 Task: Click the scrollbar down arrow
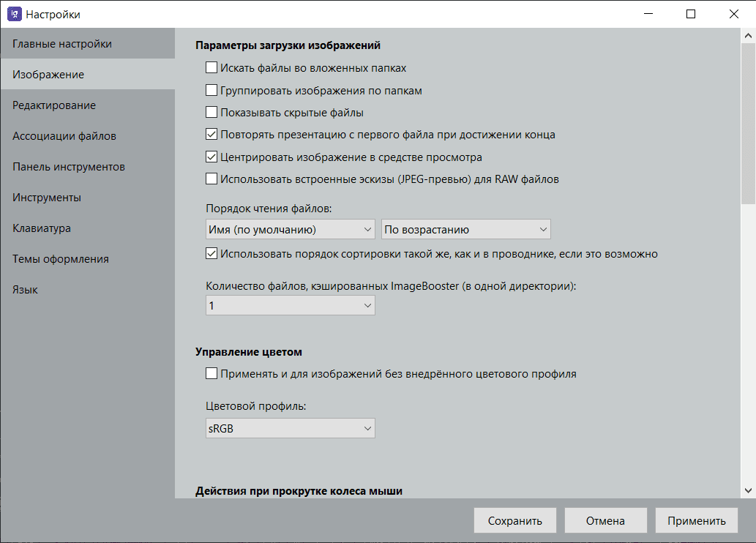749,490
